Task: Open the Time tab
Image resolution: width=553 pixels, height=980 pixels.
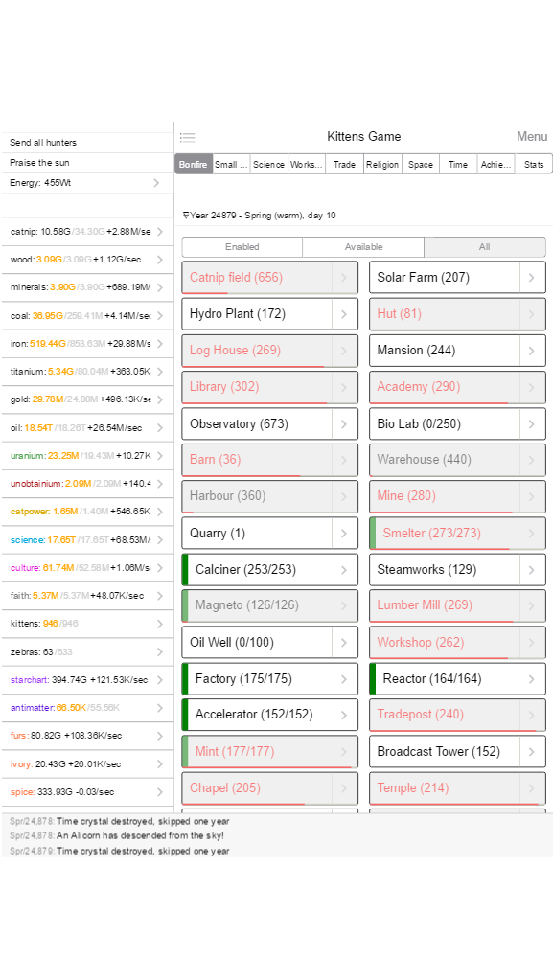Action: (458, 165)
